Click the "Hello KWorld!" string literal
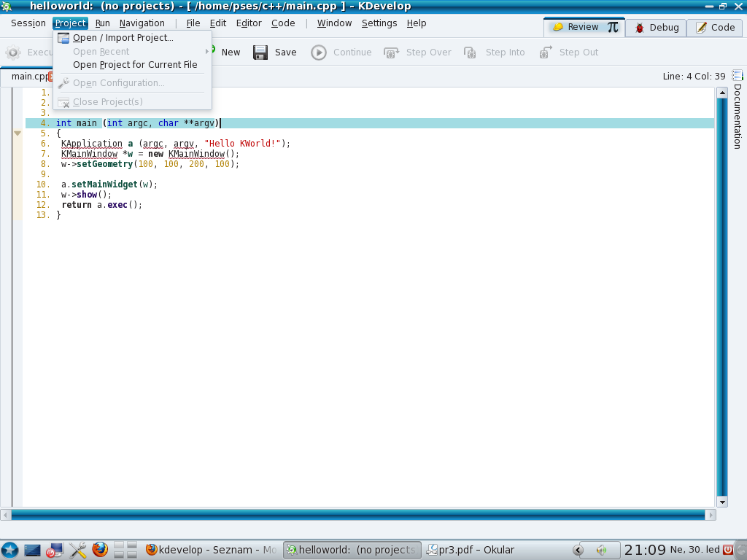This screenshot has width=747, height=560. pos(242,144)
